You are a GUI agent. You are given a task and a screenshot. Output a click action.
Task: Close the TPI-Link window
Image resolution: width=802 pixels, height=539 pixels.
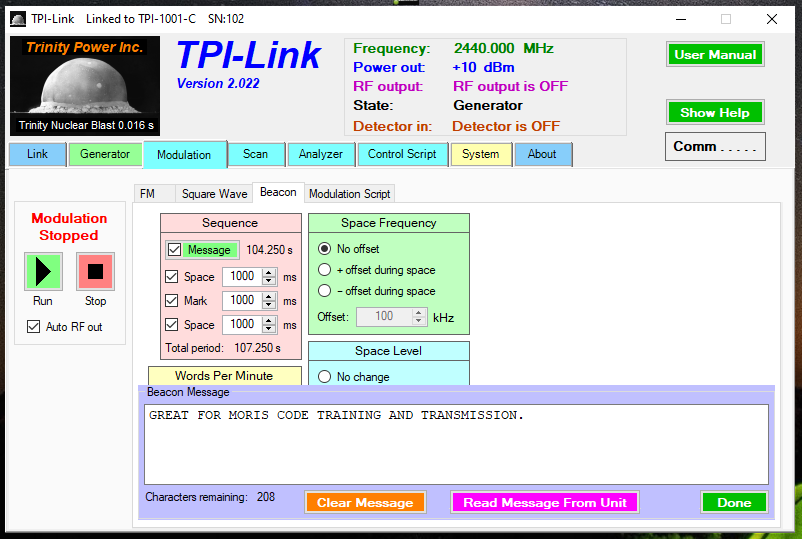coord(772,19)
